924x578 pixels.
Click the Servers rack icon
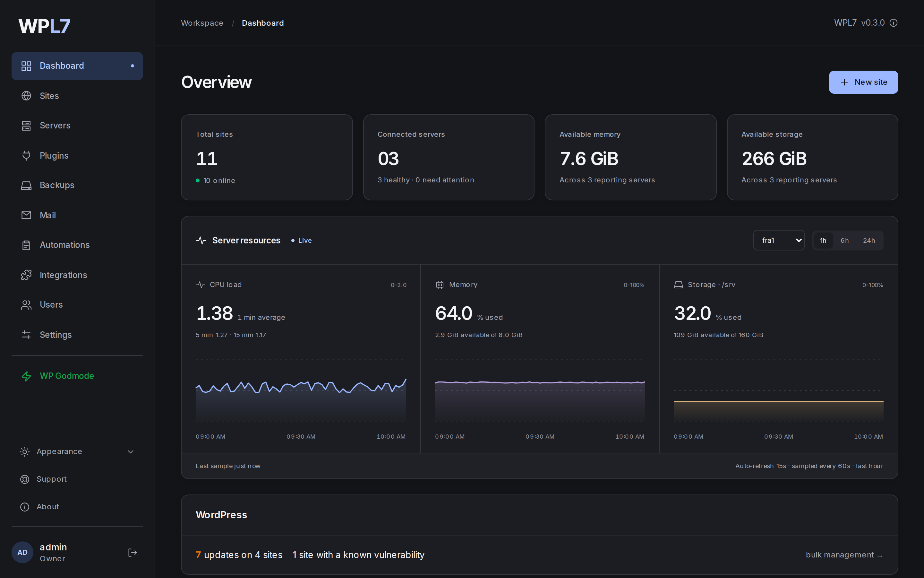click(26, 125)
